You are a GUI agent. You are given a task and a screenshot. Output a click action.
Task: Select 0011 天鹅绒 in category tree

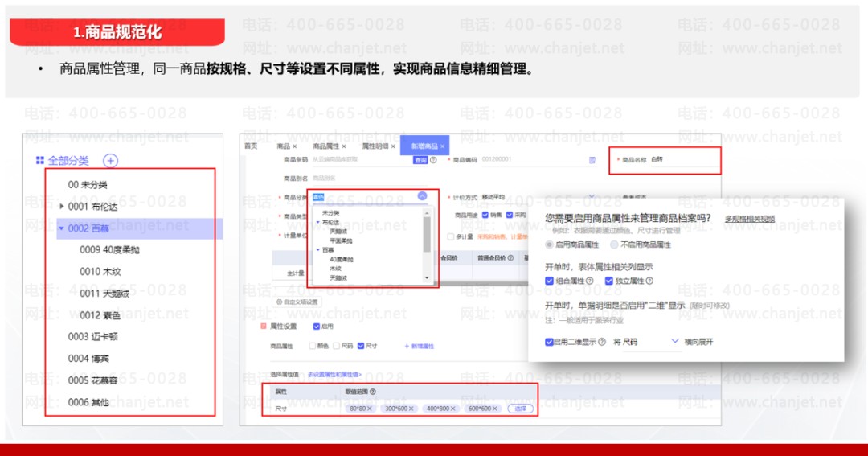(x=104, y=293)
